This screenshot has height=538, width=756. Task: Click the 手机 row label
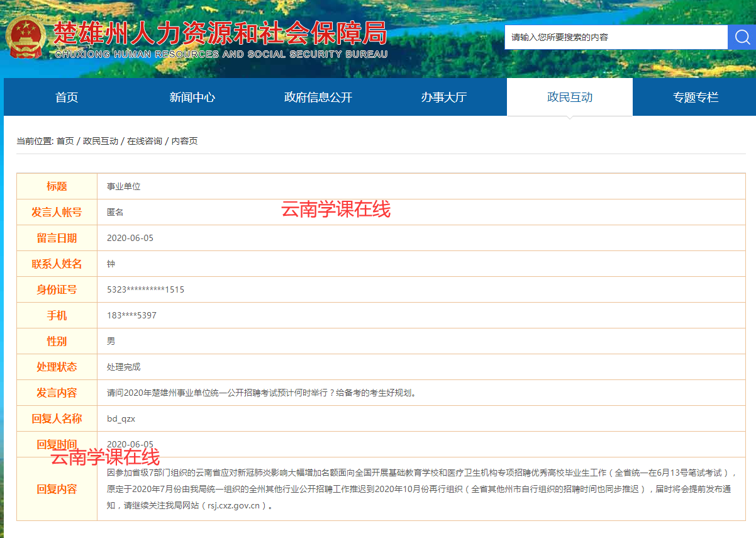coord(57,315)
